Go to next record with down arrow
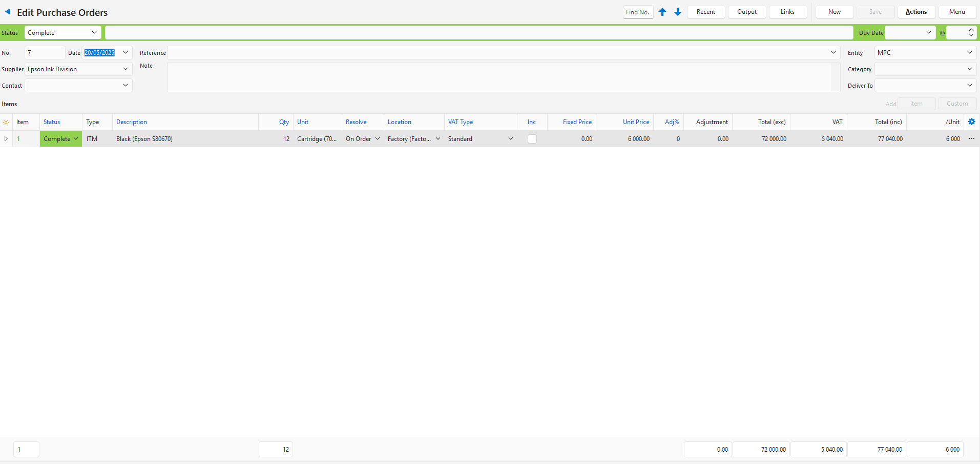Image resolution: width=980 pixels, height=464 pixels. 678,12
